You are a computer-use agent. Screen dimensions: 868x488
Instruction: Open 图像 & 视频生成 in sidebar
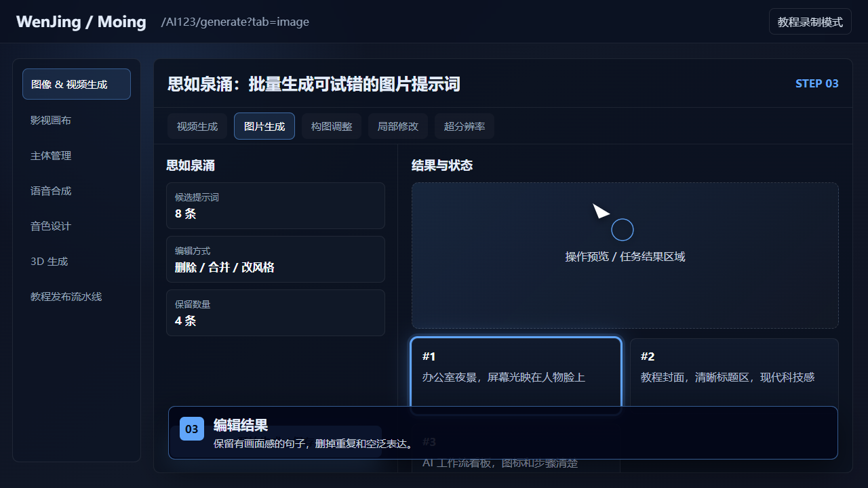click(x=77, y=84)
